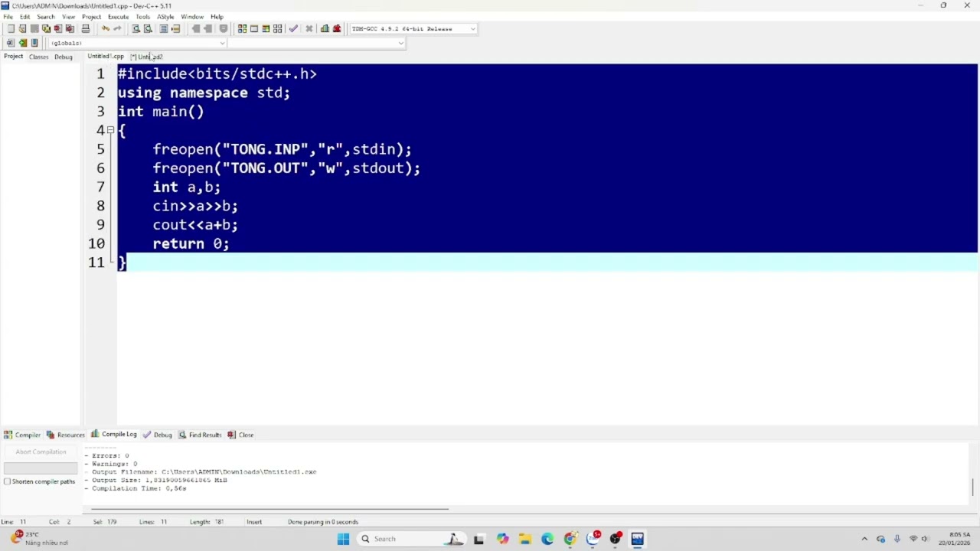Click the Stop Execution X icon
Image resolution: width=980 pixels, height=551 pixels.
click(x=309, y=28)
